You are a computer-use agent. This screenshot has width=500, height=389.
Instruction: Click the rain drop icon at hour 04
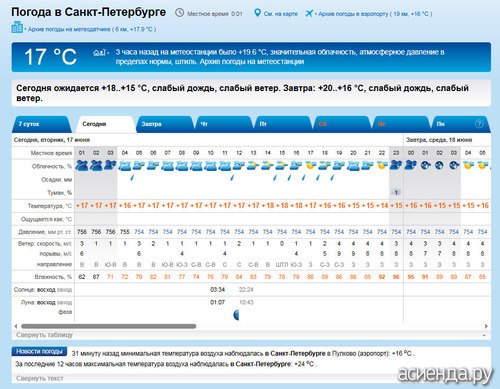point(132,178)
